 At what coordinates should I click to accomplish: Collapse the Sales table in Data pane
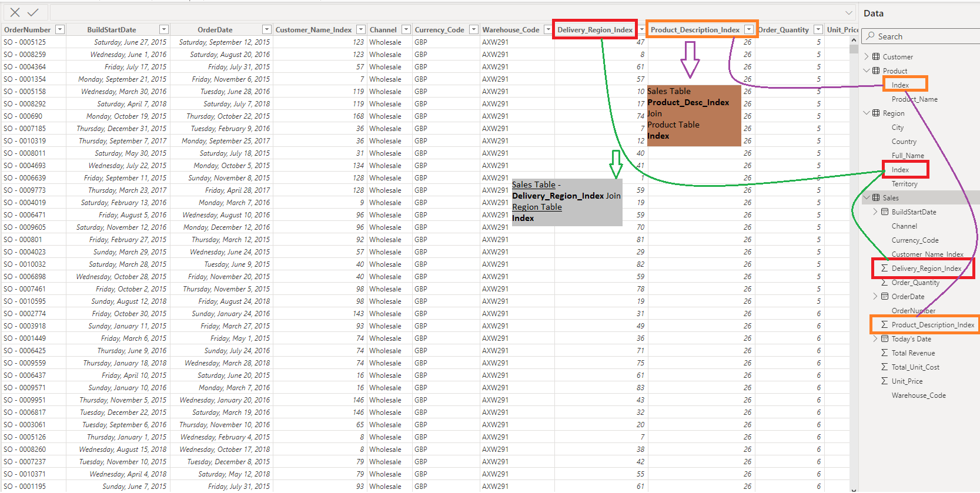pyautogui.click(x=867, y=198)
